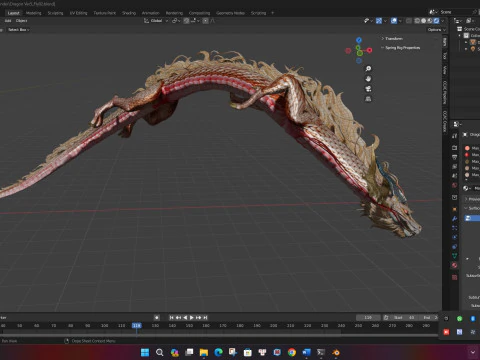Open File Explorer from the taskbar

(x=204, y=352)
